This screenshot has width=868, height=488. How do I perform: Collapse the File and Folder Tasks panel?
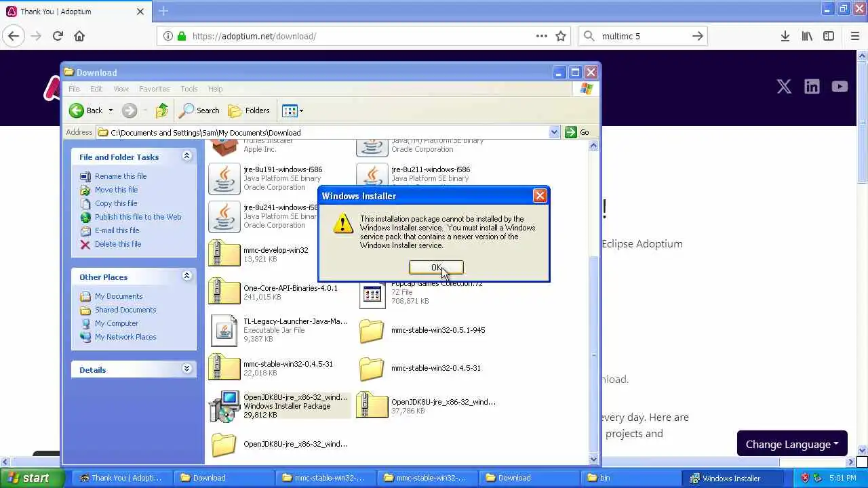(x=186, y=157)
